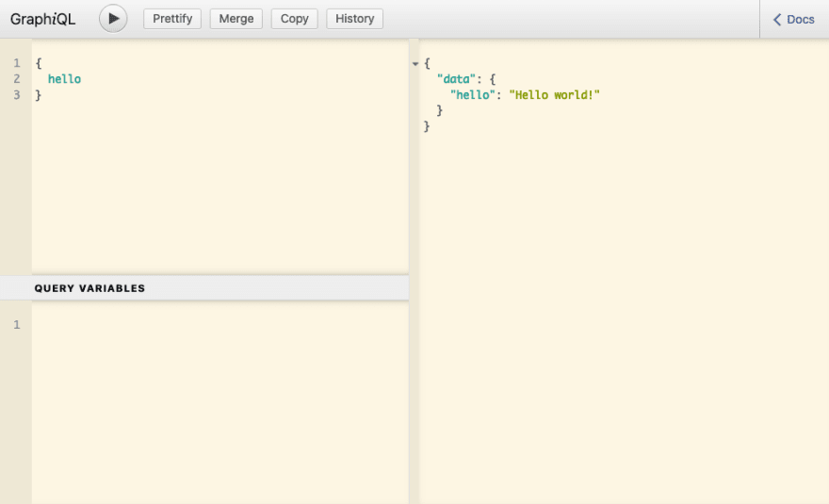Click the Merge button

tap(236, 19)
